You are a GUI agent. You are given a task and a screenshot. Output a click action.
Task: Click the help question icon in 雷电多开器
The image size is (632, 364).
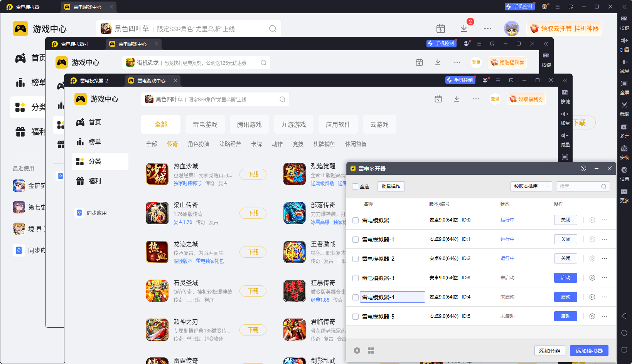tap(583, 168)
